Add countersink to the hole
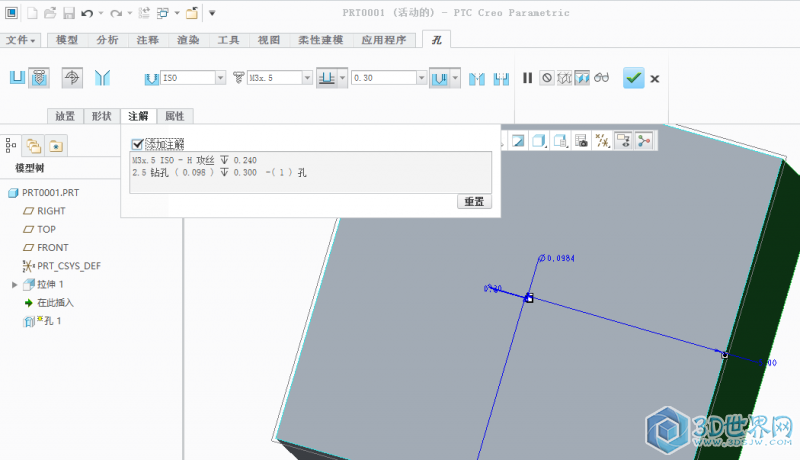Screen dimensions: 800x460 coord(477,78)
